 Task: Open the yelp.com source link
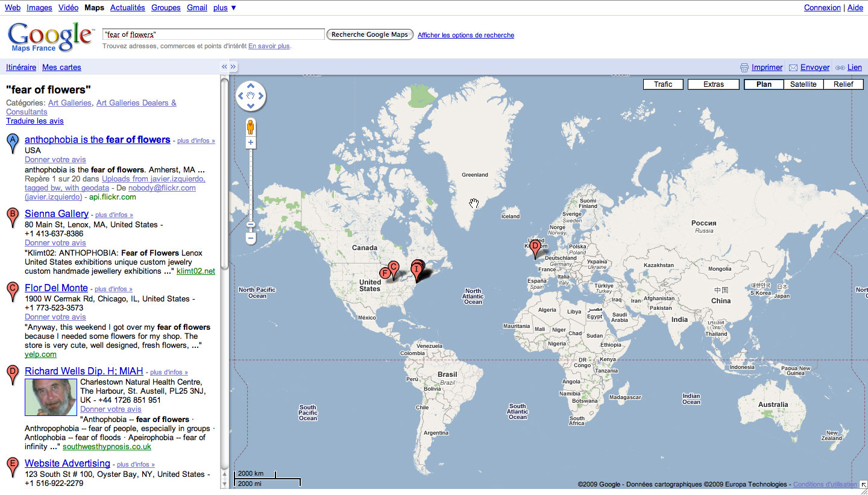[40, 355]
